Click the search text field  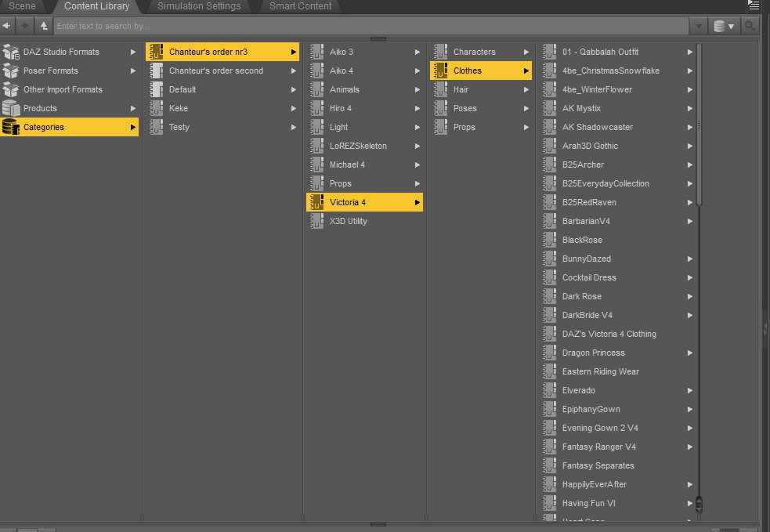click(371, 26)
